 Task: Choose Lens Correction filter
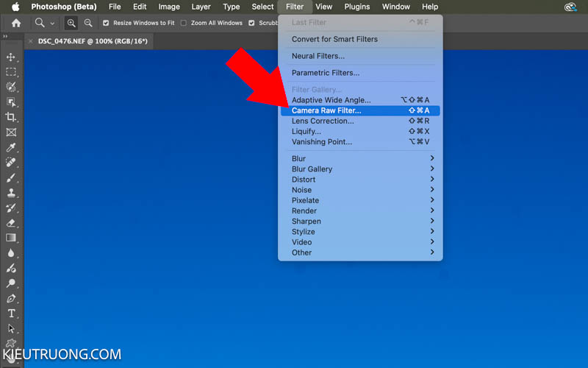[360, 121]
